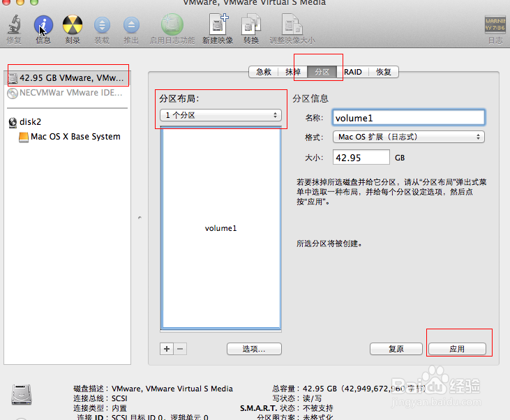This screenshot has height=420, width=510.
Task: Switch to the 恢复 (Restore) tab
Action: click(384, 72)
